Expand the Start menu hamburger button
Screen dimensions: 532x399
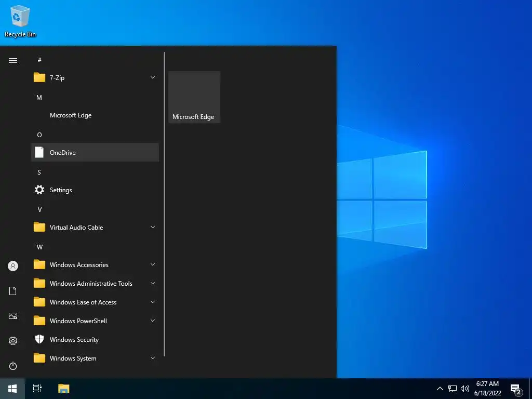point(13,60)
